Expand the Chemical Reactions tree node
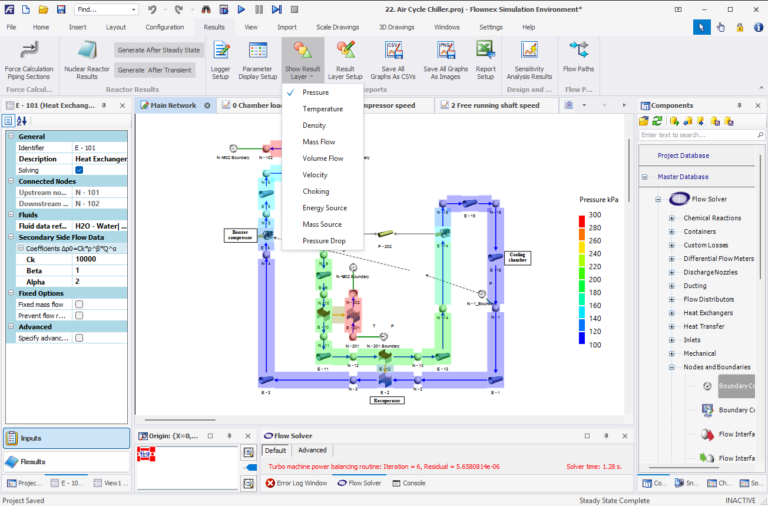Screen dimensions: 768x506 (672, 218)
